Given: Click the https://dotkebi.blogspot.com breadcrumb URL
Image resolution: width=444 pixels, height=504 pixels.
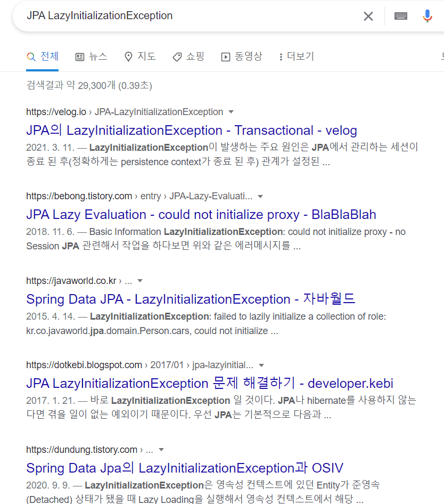Looking at the screenshot, I should [84, 365].
